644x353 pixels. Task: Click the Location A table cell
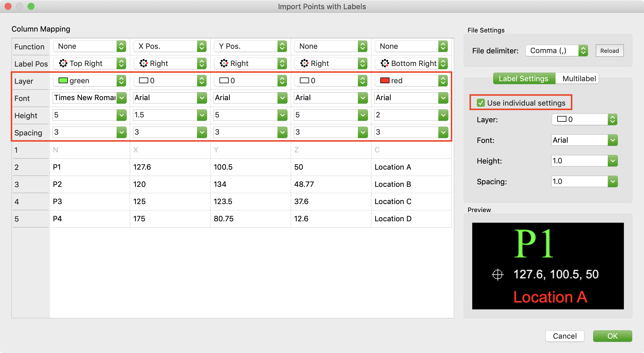tap(393, 167)
